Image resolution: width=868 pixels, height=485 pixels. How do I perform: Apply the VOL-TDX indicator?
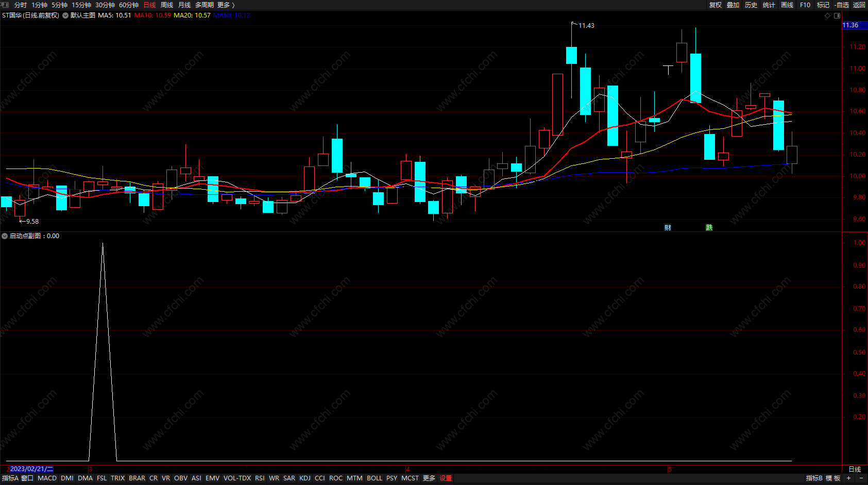[x=237, y=478]
